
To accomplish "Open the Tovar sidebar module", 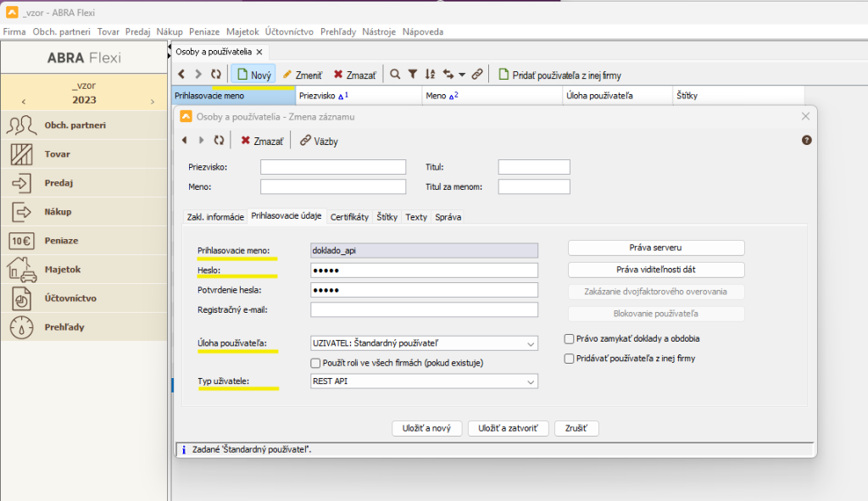I will click(84, 154).
